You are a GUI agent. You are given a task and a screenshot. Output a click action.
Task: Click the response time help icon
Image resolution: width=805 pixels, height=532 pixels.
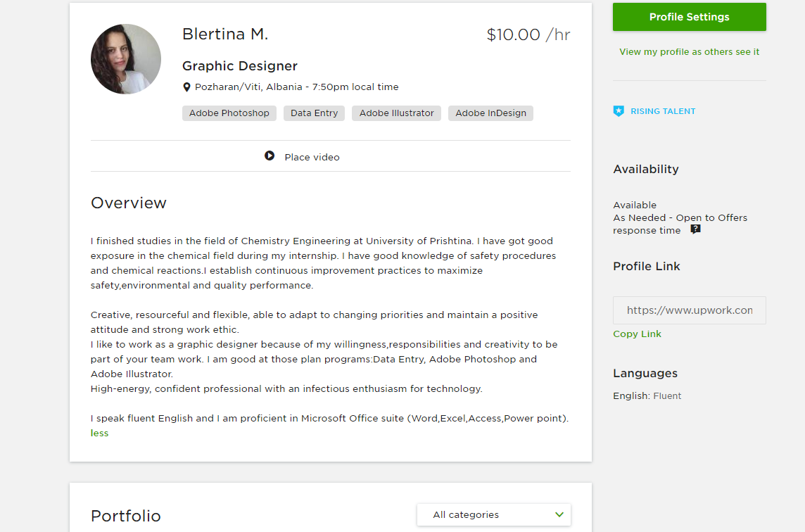click(x=696, y=229)
